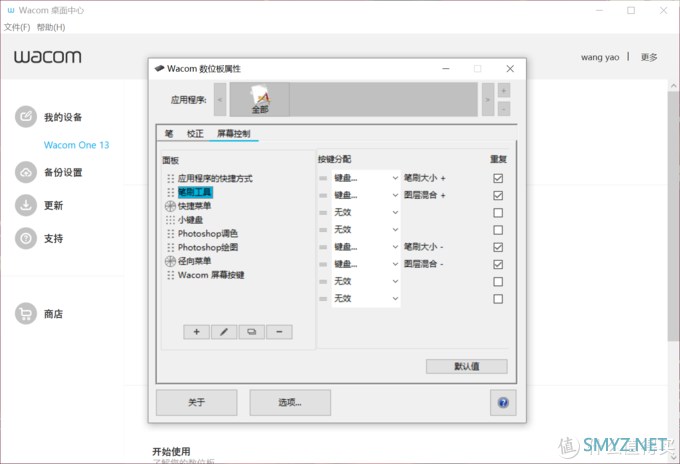Open the last row 无效 dropdown
Viewport: 680px width, 464px height.
point(366,299)
